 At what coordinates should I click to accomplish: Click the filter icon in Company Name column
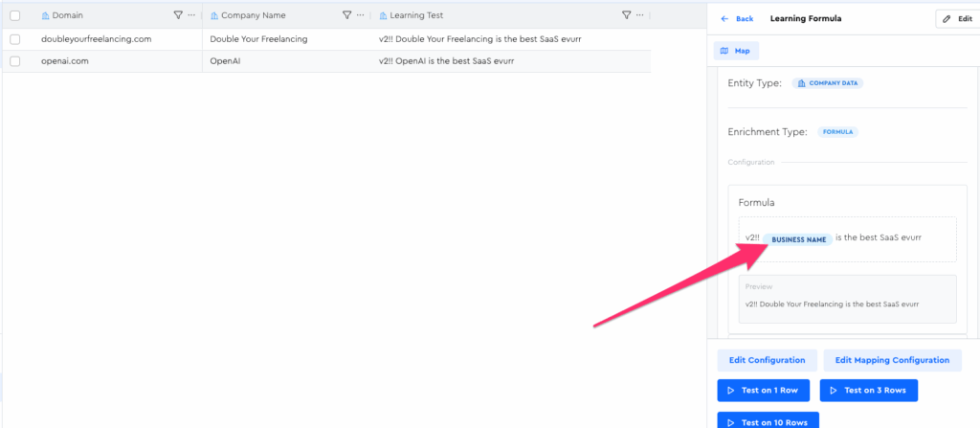click(x=346, y=15)
